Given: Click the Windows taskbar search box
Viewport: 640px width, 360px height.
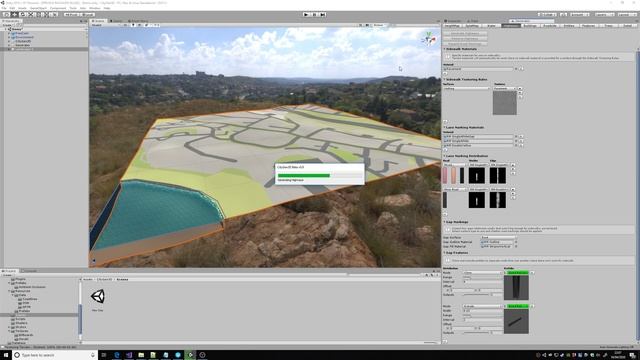Looking at the screenshot, I should 55,355.
